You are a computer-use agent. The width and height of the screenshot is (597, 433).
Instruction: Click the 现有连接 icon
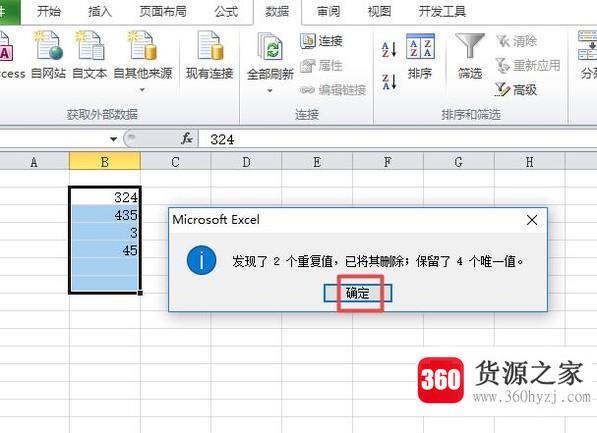[x=209, y=46]
